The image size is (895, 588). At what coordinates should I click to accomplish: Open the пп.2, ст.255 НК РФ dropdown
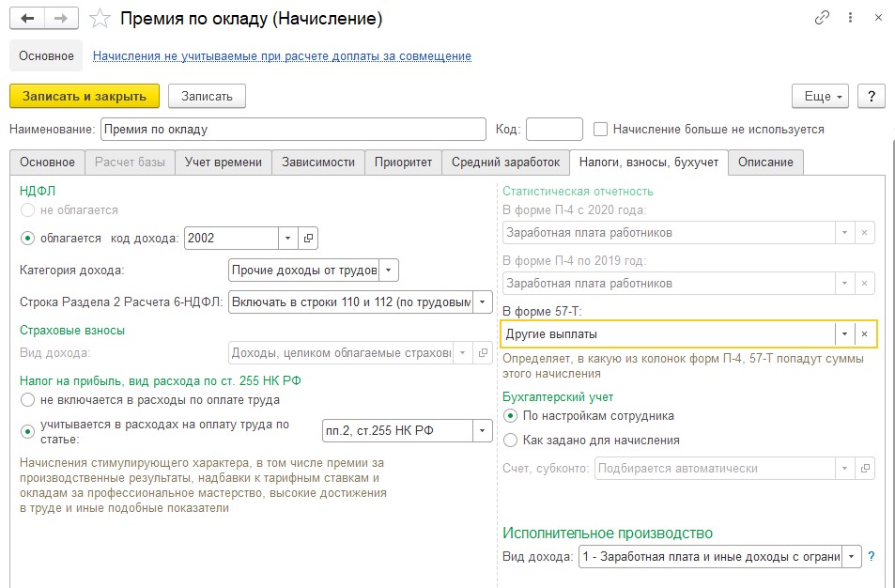pyautogui.click(x=483, y=431)
